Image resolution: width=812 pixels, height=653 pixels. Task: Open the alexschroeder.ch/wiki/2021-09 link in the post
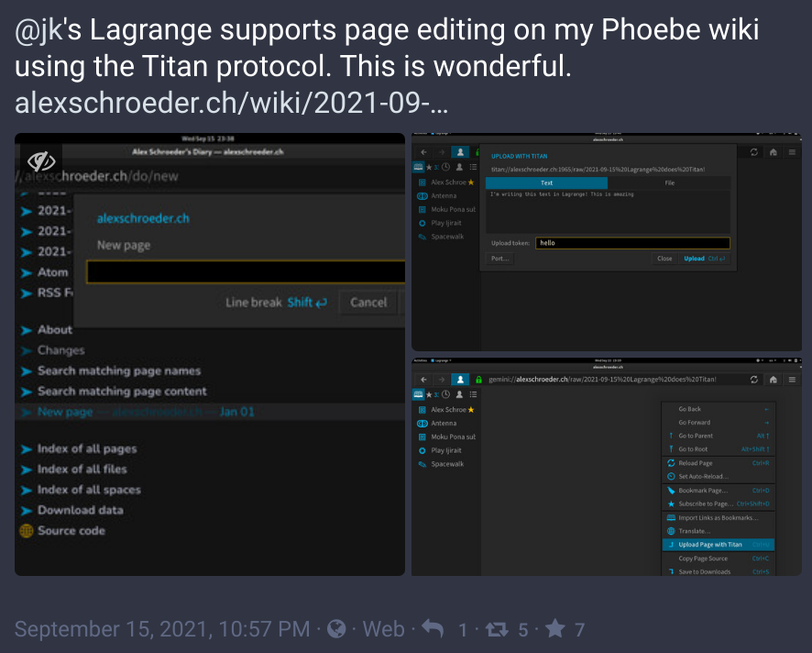pos(232,103)
